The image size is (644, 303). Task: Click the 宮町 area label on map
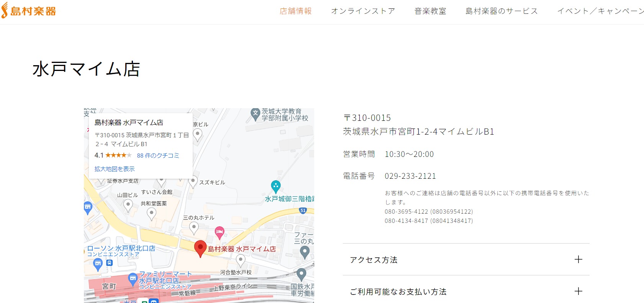click(x=109, y=287)
